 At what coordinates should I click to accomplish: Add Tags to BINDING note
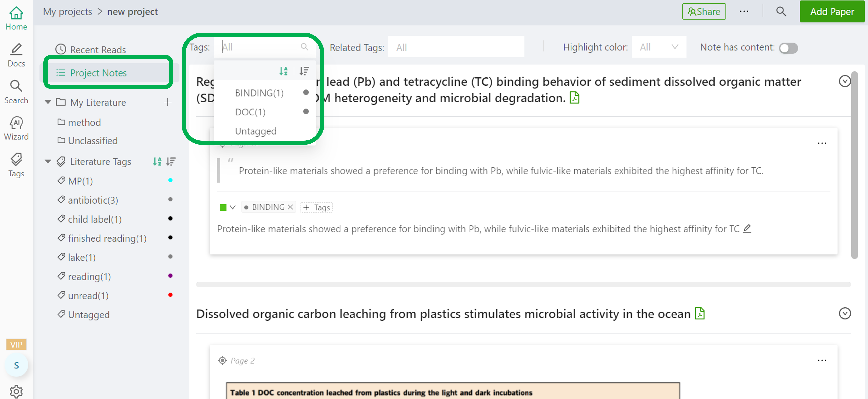point(316,207)
